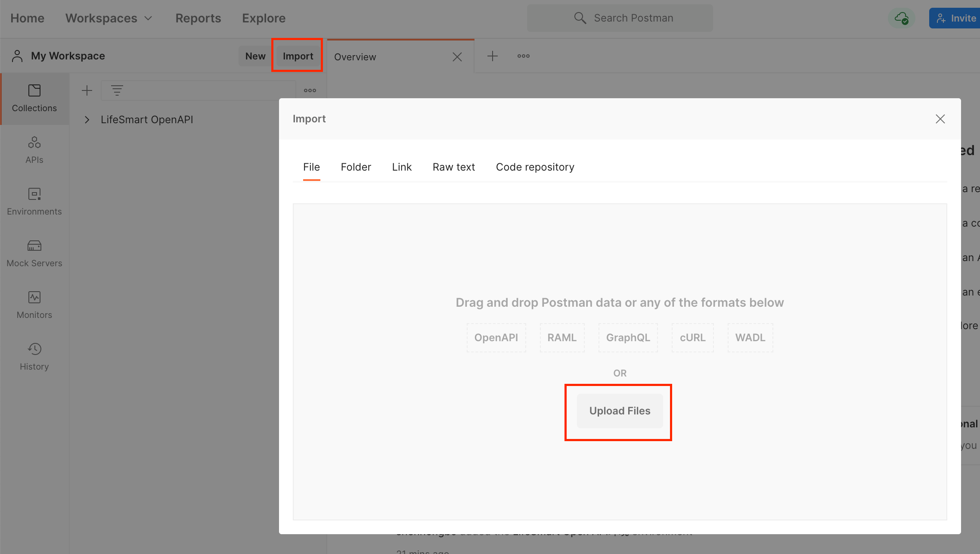Click the Import button in workspace header
The width and height of the screenshot is (980, 554).
pos(298,56)
